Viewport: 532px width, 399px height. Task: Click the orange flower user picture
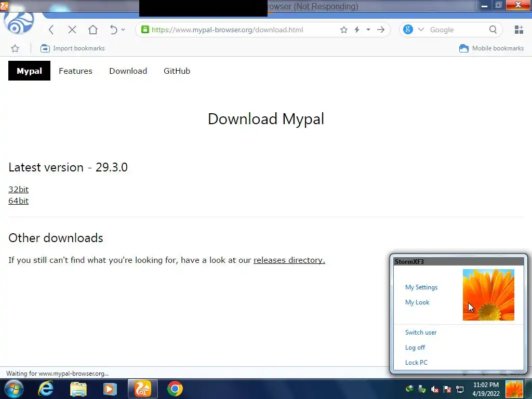click(488, 295)
